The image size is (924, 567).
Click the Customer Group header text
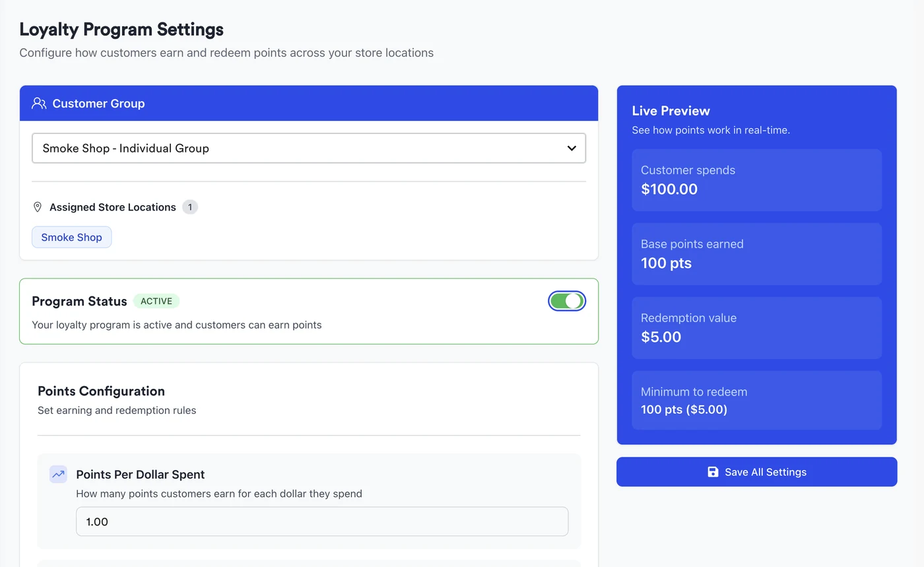(98, 104)
